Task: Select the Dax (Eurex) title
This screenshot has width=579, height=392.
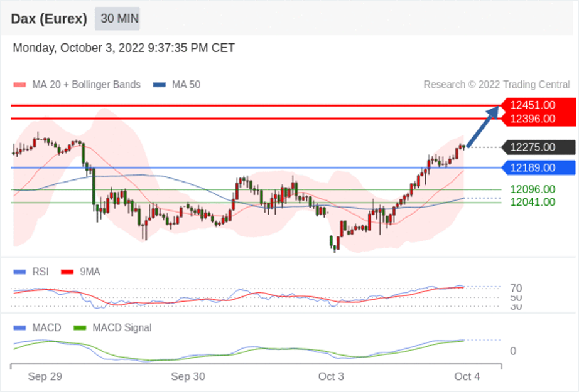Action: tap(49, 18)
